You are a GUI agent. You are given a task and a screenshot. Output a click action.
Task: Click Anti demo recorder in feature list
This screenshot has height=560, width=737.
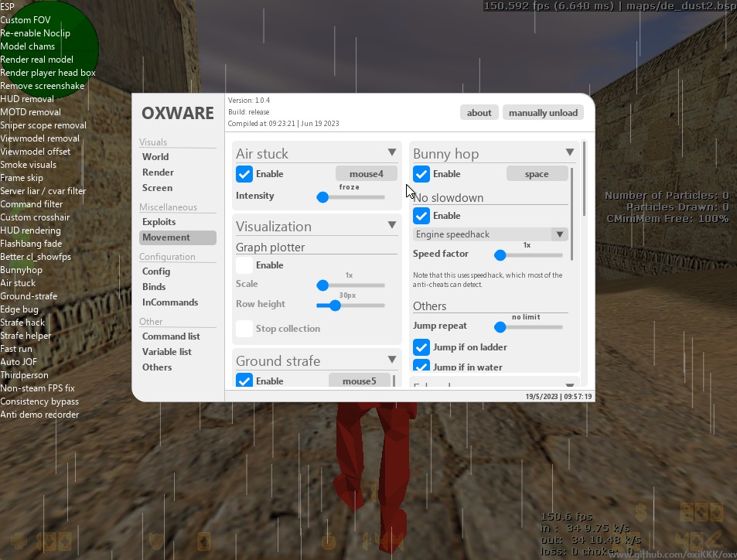pyautogui.click(x=39, y=415)
